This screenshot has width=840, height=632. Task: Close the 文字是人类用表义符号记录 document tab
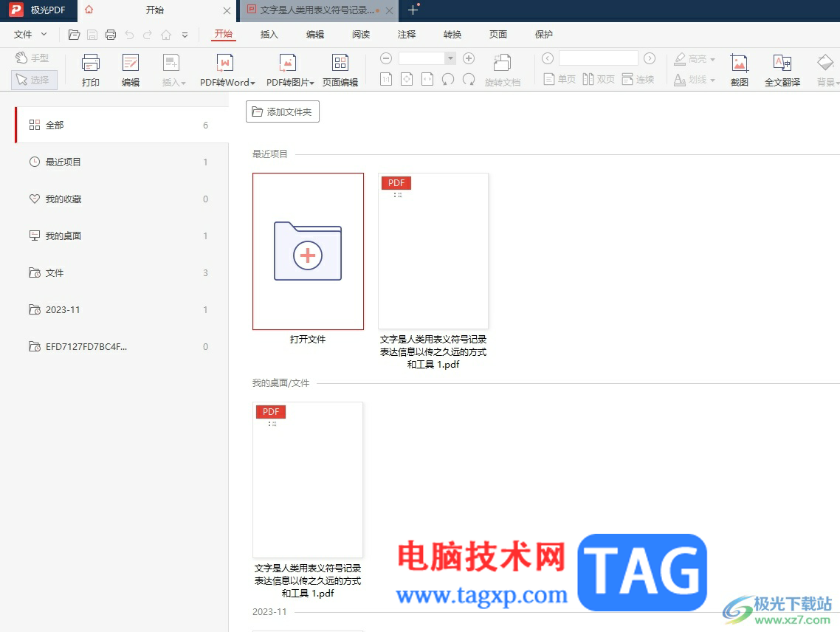[x=390, y=10]
